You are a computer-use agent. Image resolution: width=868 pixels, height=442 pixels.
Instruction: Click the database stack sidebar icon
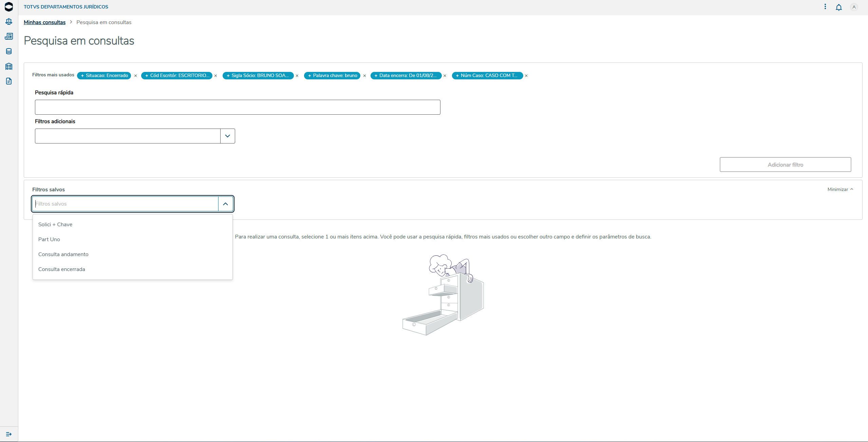point(9,51)
